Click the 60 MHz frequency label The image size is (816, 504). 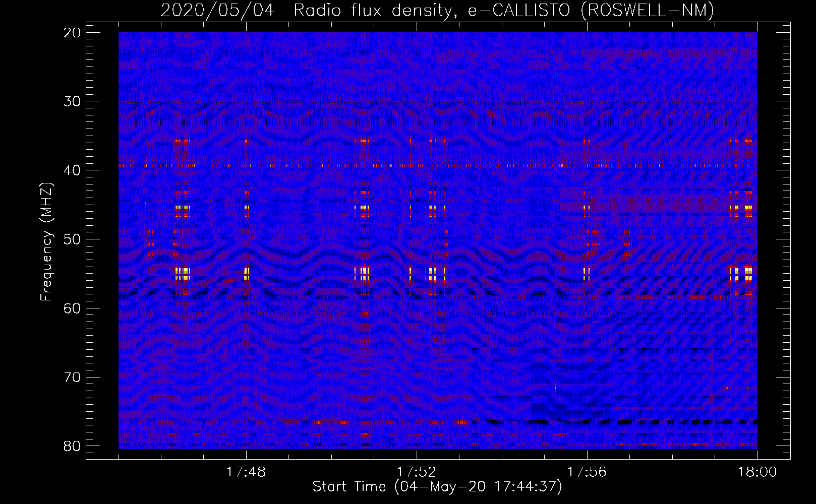(73, 308)
